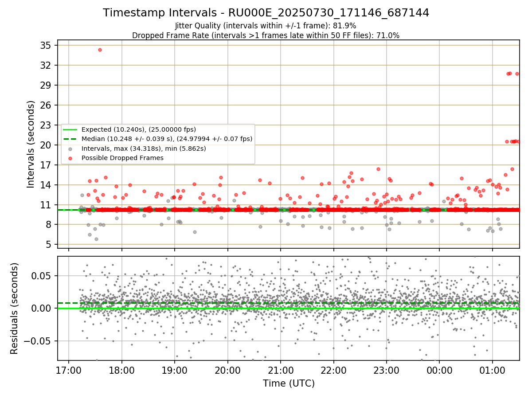The image size is (532, 399).
Task: Click the y-axis tick label "14"
Action: tap(45, 185)
